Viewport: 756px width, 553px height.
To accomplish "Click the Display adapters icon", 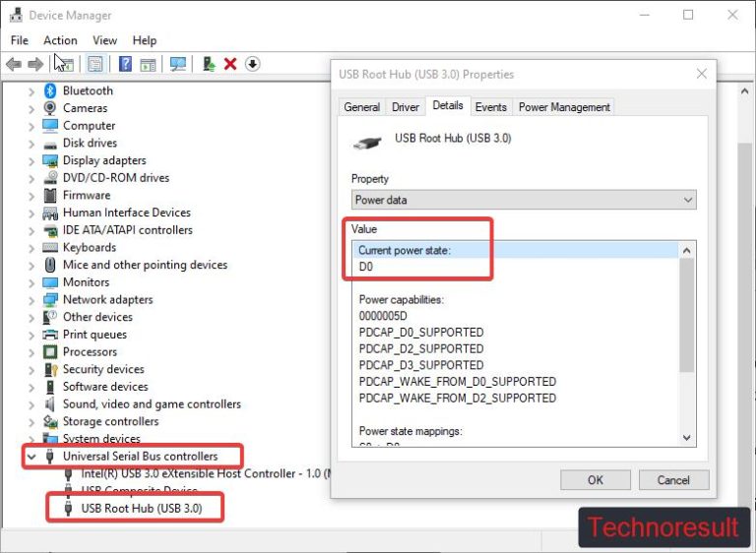I will pos(49,160).
